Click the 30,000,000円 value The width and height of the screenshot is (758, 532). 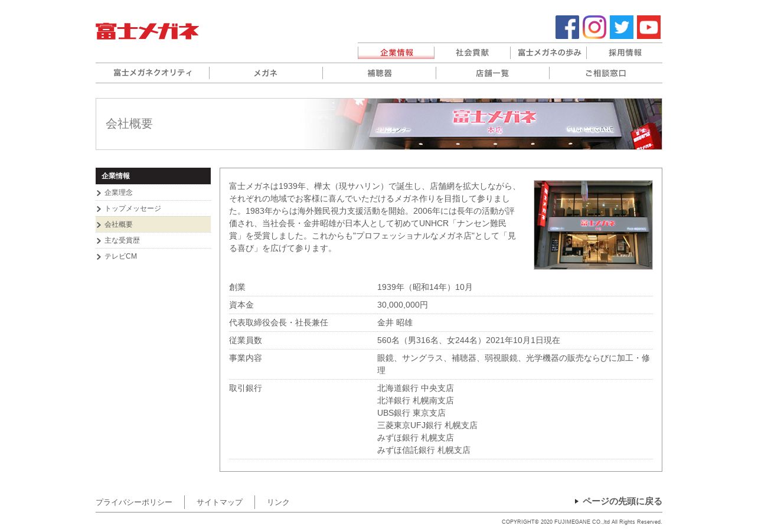coord(403,305)
